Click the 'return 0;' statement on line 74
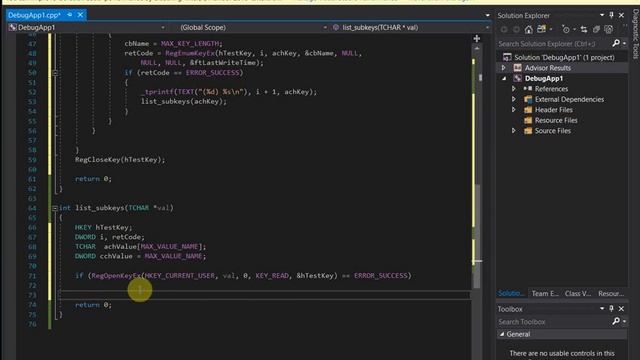The width and height of the screenshot is (640, 360). point(93,304)
